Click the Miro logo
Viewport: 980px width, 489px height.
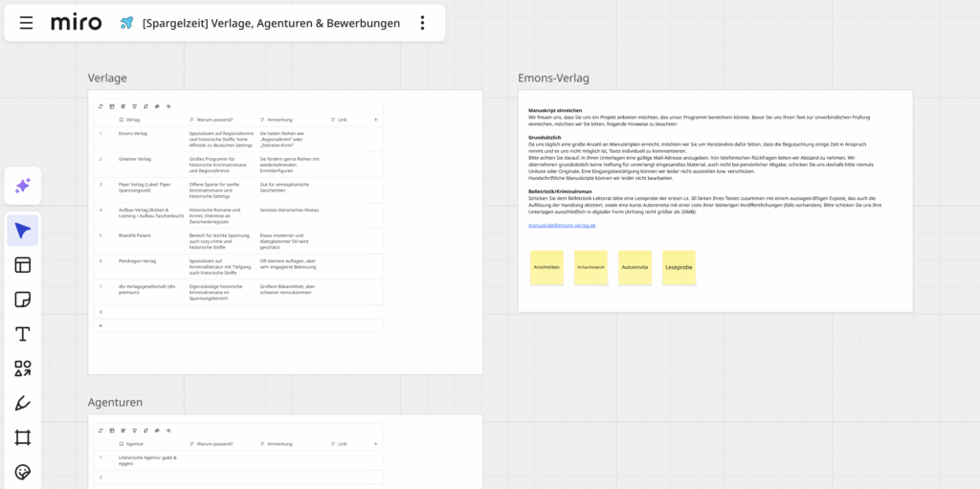tap(76, 22)
